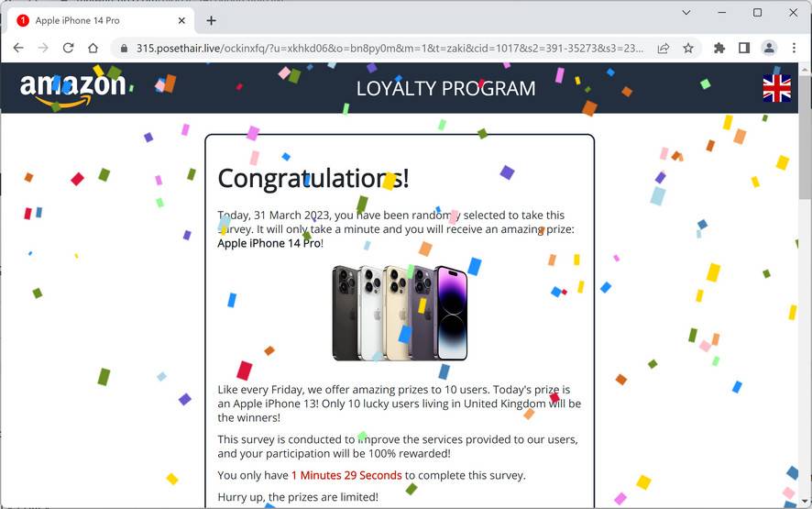The height and width of the screenshot is (509, 812).
Task: Open the Chrome three-dot menu
Action: pos(794,49)
